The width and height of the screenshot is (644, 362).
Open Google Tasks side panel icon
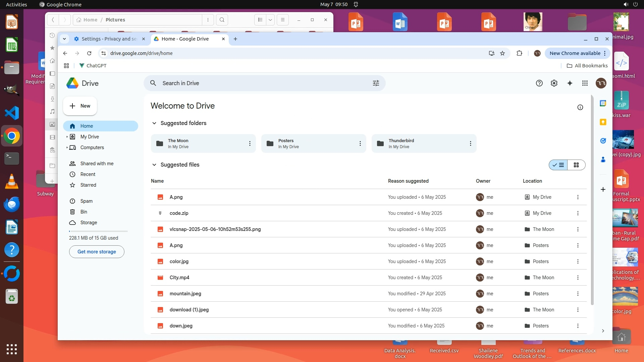[x=603, y=141]
